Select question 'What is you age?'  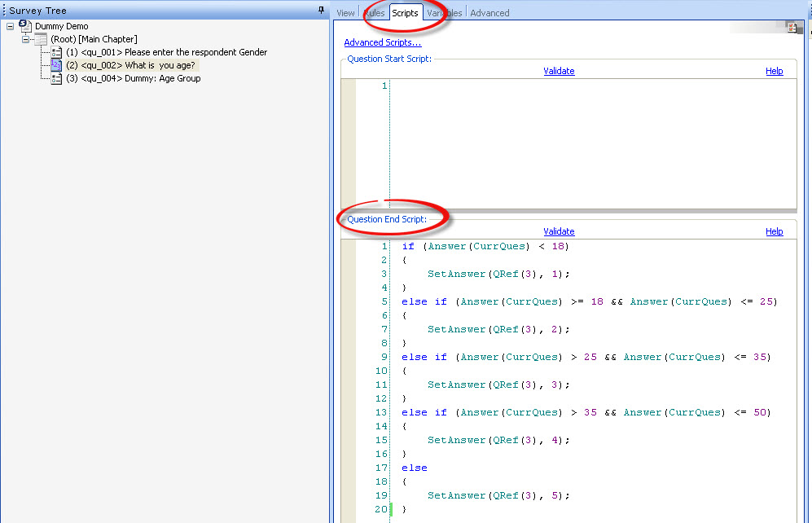click(x=131, y=65)
